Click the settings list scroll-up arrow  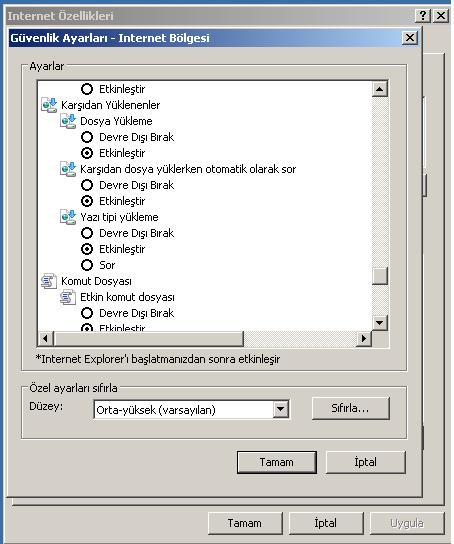pos(379,89)
